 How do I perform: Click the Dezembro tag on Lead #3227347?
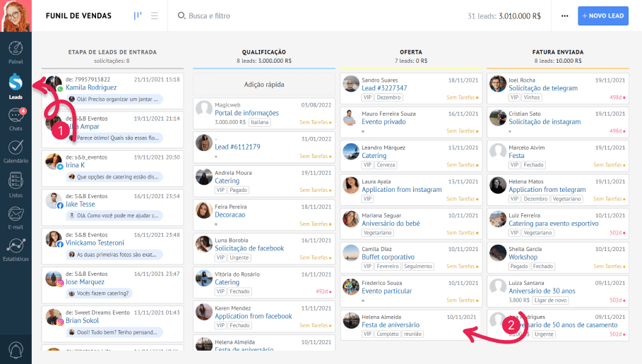tap(388, 98)
